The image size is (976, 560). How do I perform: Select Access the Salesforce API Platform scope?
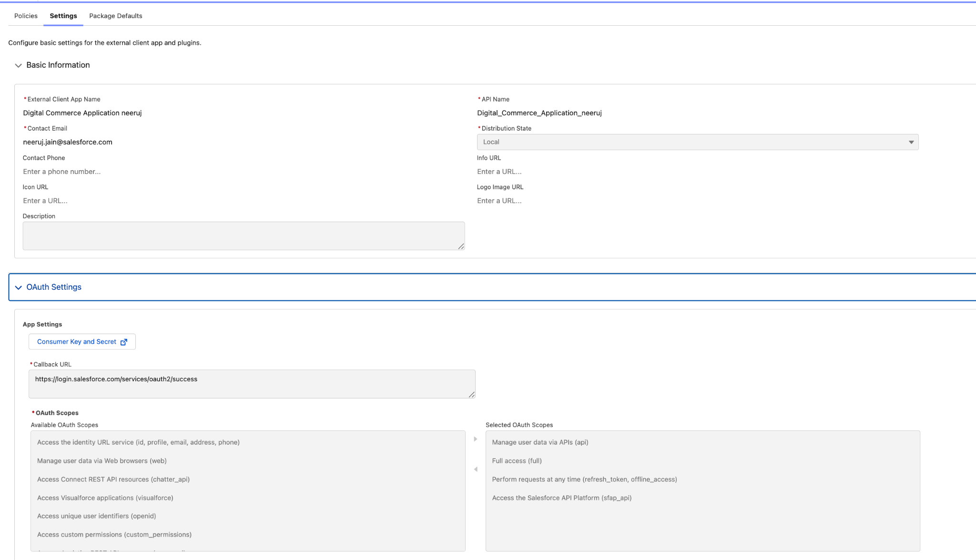(x=703, y=498)
